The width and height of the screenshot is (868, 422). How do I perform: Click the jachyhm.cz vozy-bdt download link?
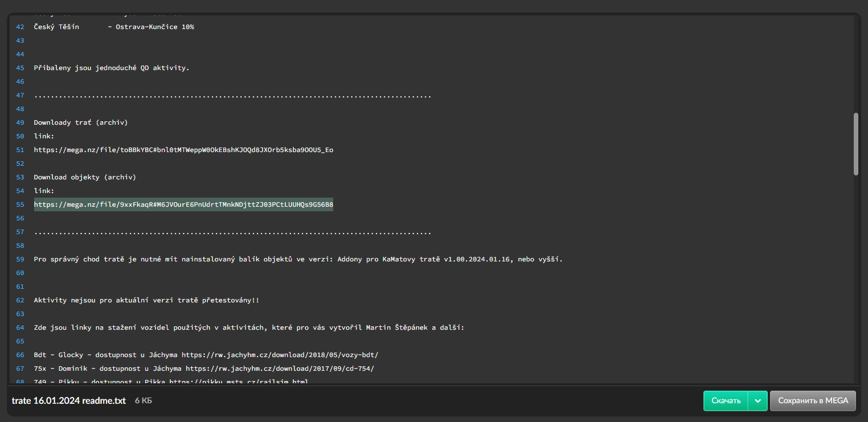coord(280,355)
